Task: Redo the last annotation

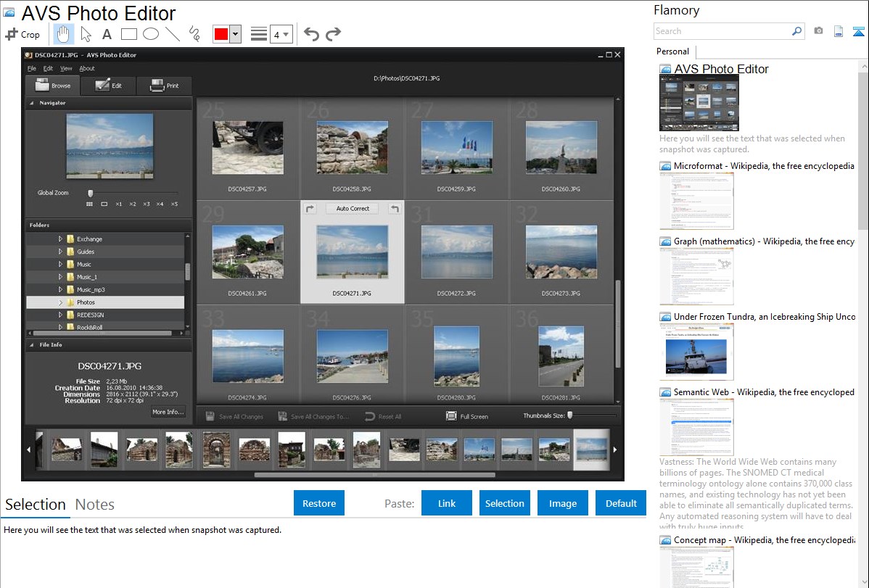Action: [333, 34]
